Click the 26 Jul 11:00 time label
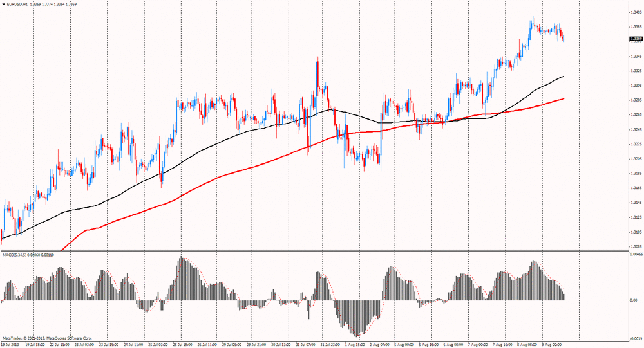 (x=207, y=345)
